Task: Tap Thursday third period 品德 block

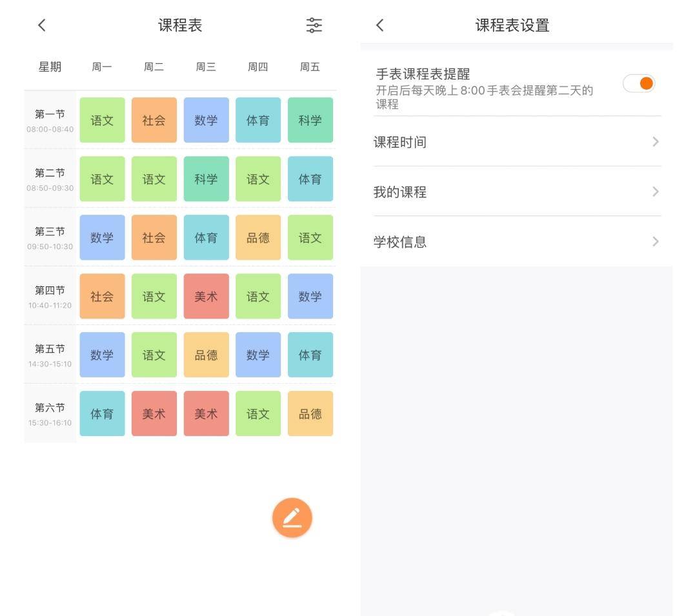Action: (x=258, y=237)
